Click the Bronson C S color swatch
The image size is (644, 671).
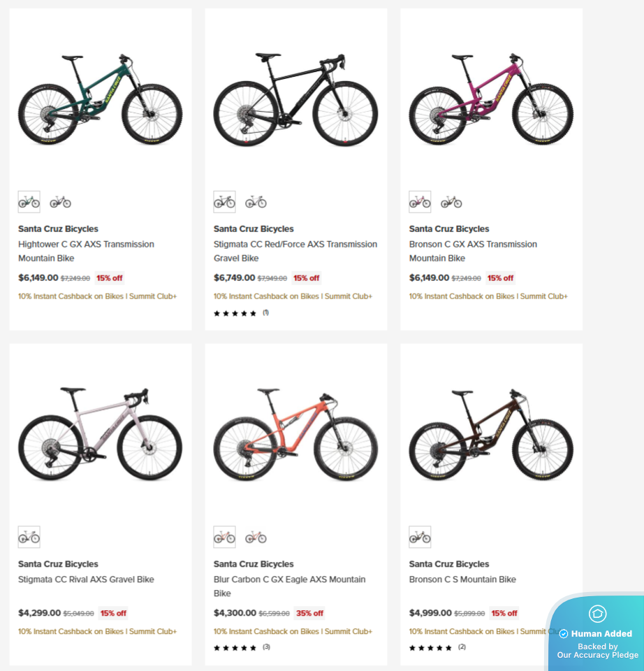420,537
